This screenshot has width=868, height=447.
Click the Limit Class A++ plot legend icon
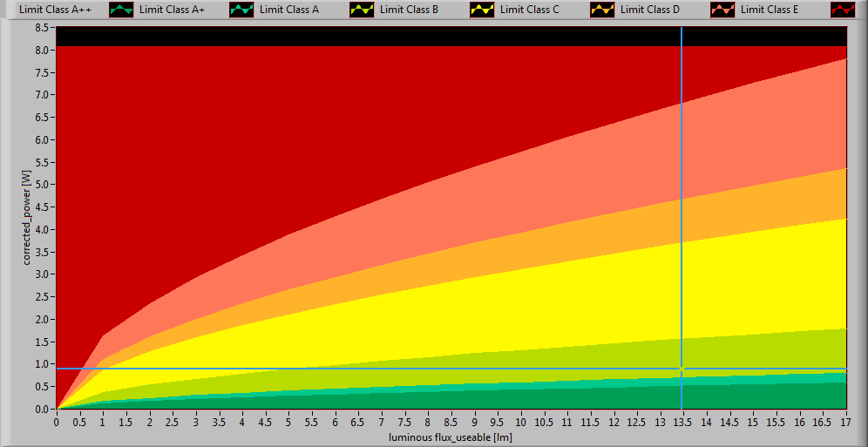[x=122, y=10]
